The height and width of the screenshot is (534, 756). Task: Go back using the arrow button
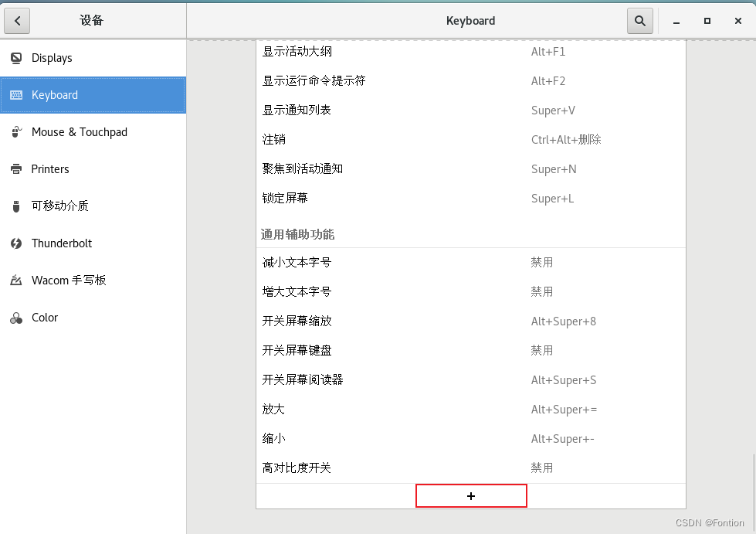tap(17, 21)
